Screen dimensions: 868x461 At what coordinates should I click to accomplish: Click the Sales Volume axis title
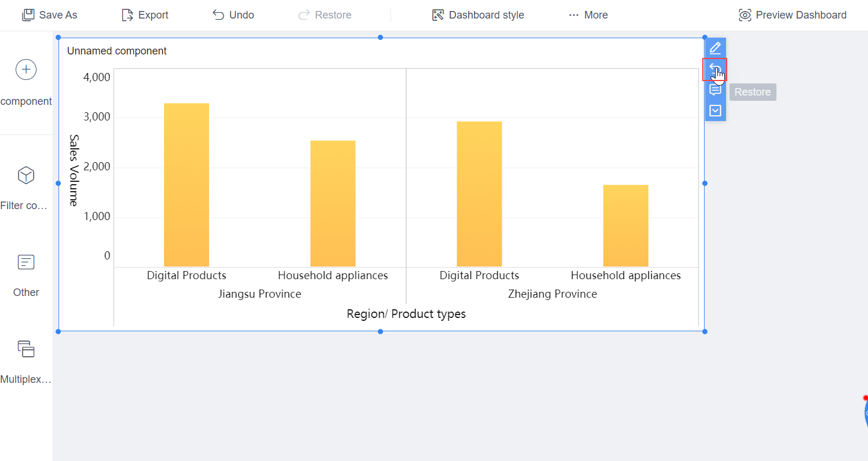pos(74,170)
